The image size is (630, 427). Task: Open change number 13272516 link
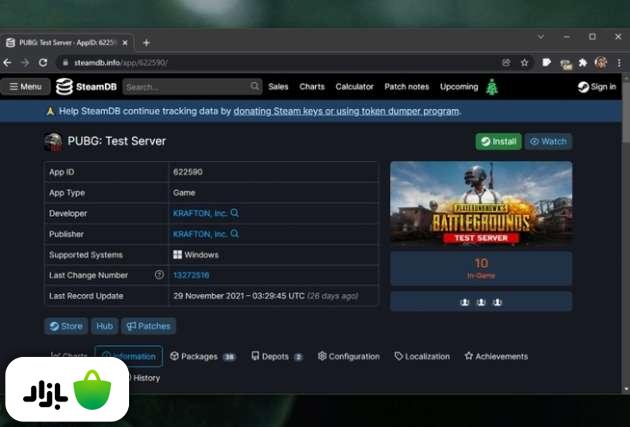pyautogui.click(x=191, y=275)
